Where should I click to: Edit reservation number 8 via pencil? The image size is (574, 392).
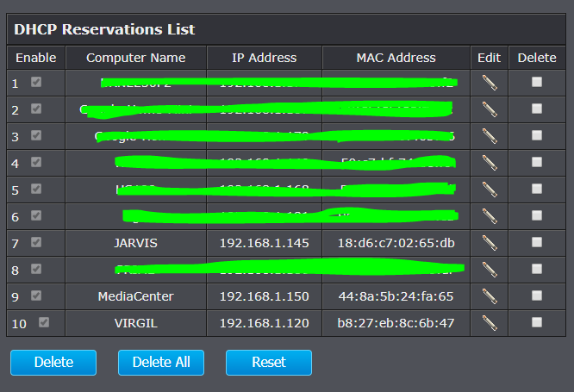click(490, 270)
